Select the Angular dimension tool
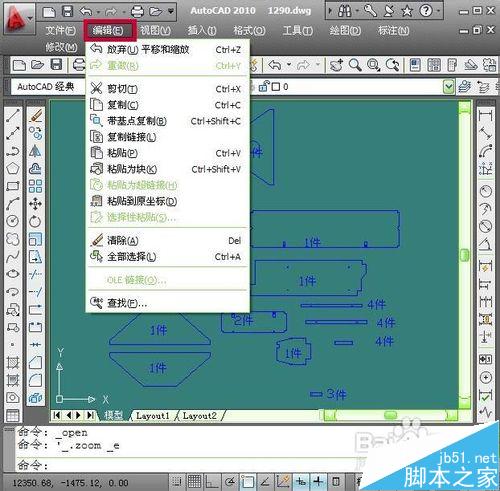Image resolution: width=500 pixels, height=491 pixels. click(x=485, y=244)
